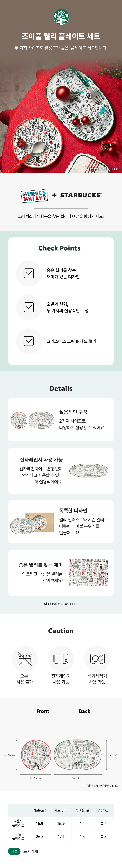The image size is (122, 868).
Task: Open the packaging box image in 독특한 디자인
Action: click(x=32, y=523)
